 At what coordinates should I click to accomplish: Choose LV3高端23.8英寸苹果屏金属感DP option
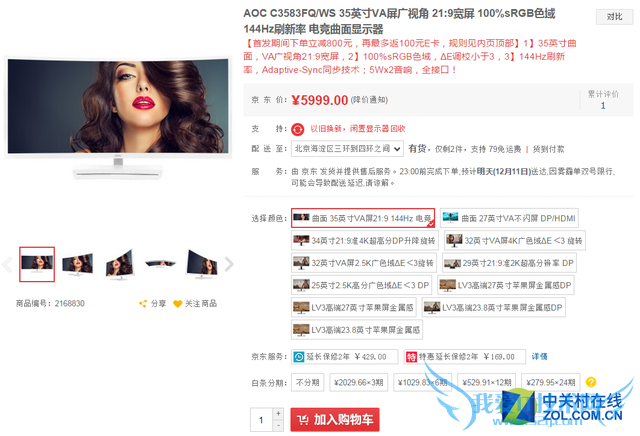[493, 307]
